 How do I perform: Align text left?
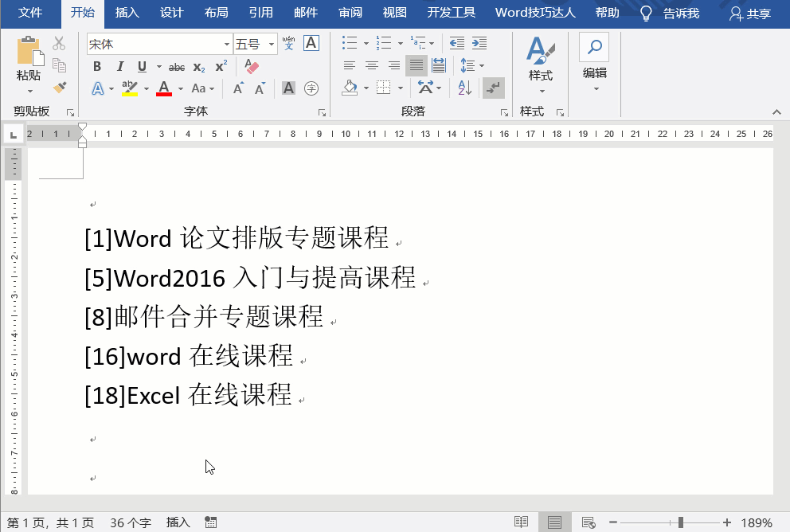tap(349, 65)
